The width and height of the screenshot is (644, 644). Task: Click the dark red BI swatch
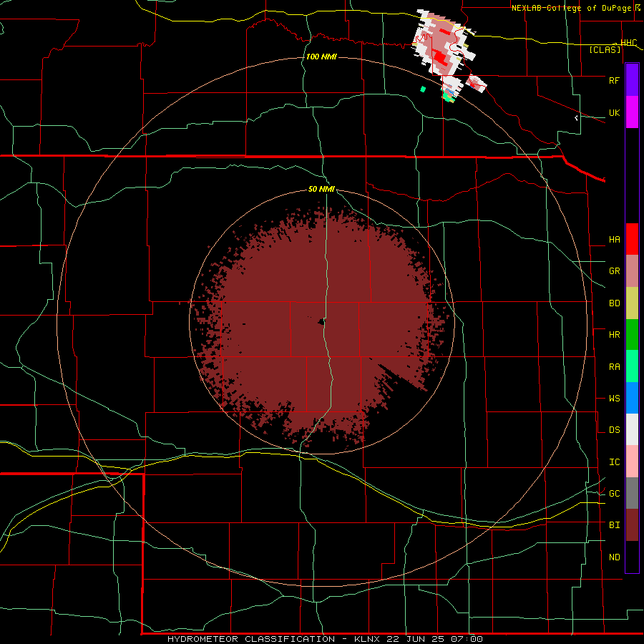click(632, 525)
